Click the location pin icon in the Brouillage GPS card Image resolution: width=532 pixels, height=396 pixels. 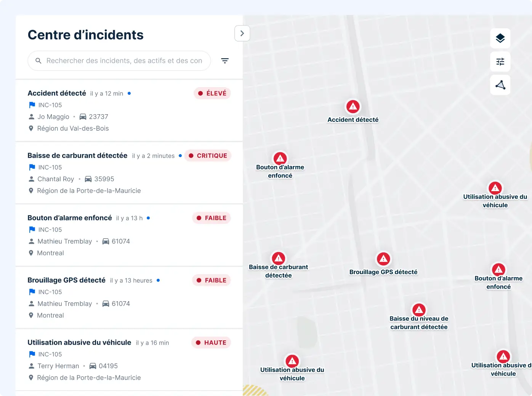click(31, 315)
